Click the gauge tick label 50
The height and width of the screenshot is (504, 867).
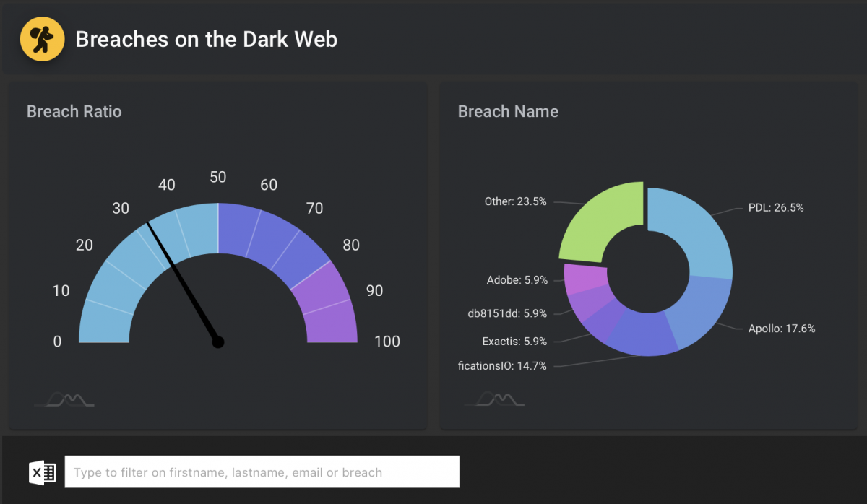click(x=217, y=177)
